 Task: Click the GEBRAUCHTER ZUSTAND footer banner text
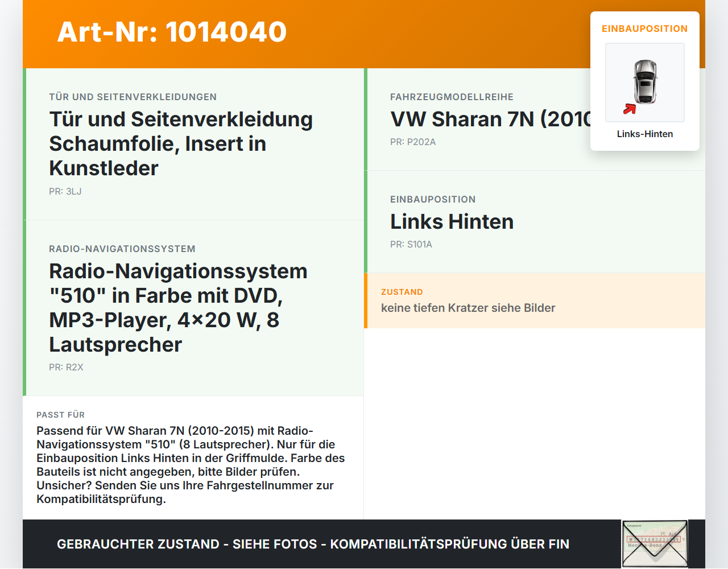pos(313,544)
